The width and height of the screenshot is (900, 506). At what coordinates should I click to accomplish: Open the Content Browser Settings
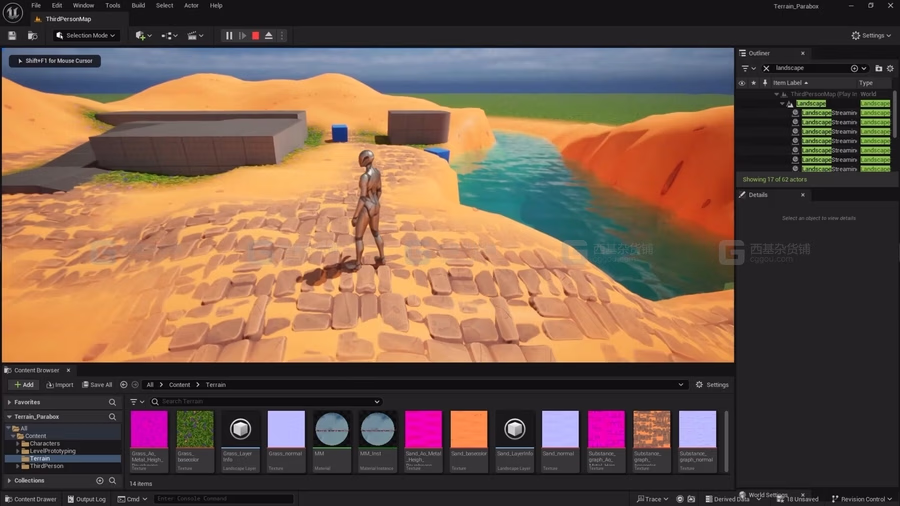click(712, 385)
